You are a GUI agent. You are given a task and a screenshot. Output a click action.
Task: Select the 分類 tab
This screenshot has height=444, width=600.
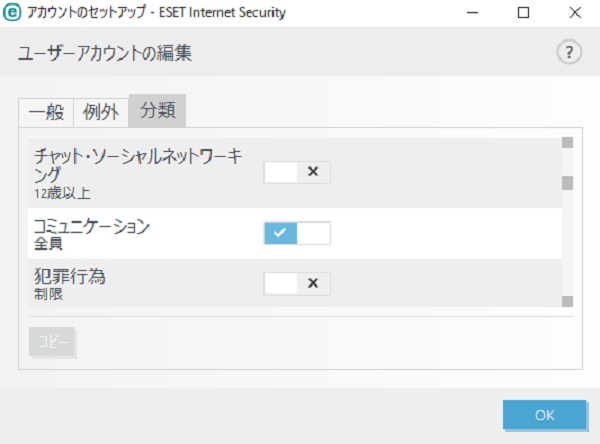tap(157, 111)
